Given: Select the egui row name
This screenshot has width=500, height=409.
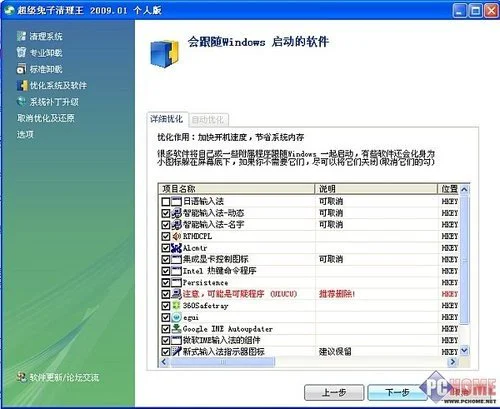Looking at the screenshot, I should [191, 317].
